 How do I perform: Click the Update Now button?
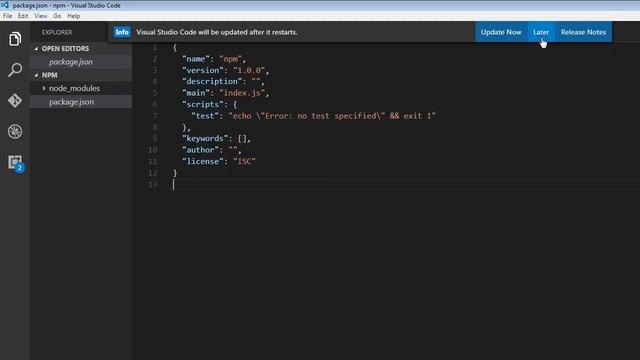click(501, 32)
